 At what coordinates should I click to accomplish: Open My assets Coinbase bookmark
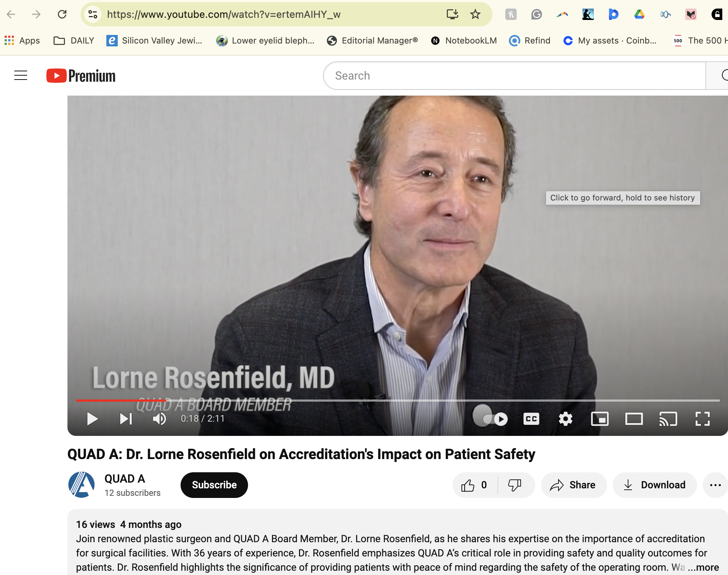(610, 41)
